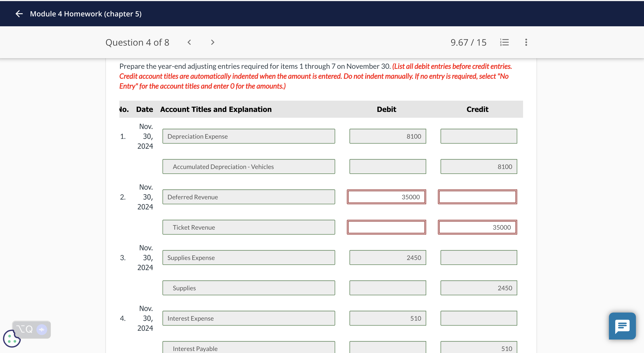This screenshot has height=353, width=644.
Task: Click the Depreciation Expense account title field
Action: (x=249, y=136)
